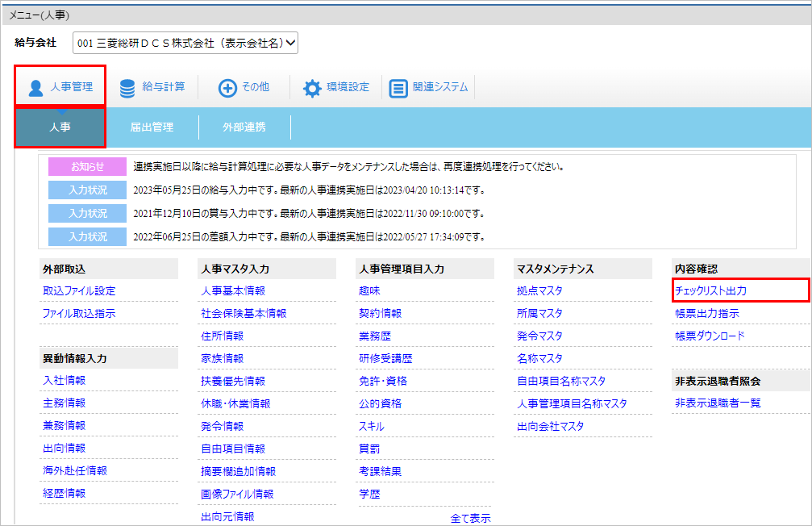Viewport: 812px width, 526px height.
Task: Open 所属マスタ maintenance
Action: click(539, 314)
